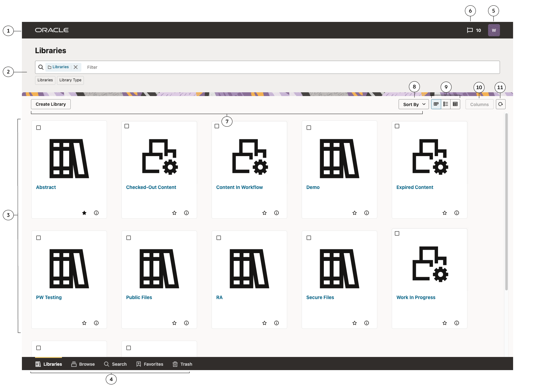The width and height of the screenshot is (535, 392).
Task: Open the Secure Files link
Action: coord(320,297)
